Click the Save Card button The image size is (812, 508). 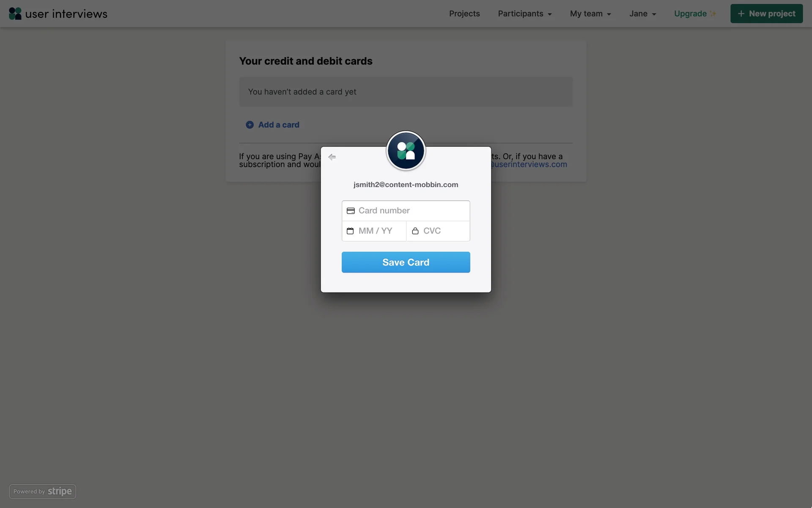(406, 262)
